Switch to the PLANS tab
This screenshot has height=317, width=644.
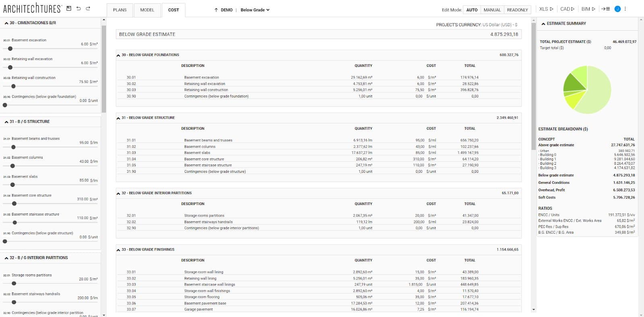120,10
